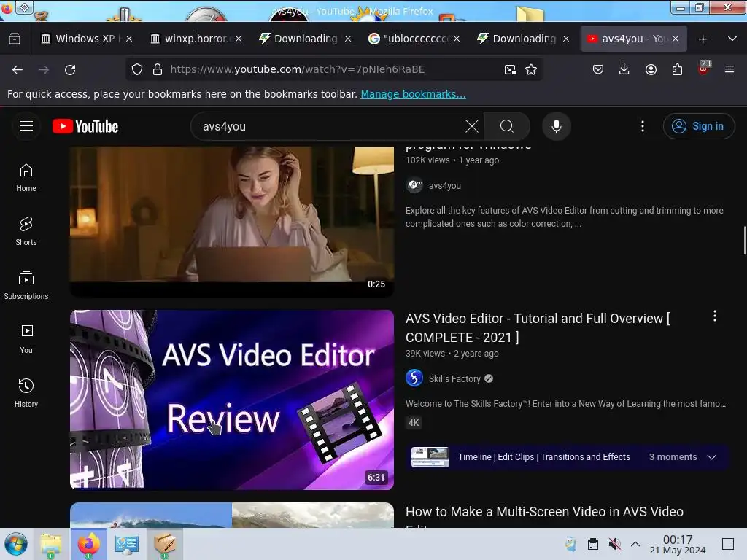Viewport: 747px width, 560px height.
Task: Open the Timeline chapter thumbnail
Action: (x=430, y=457)
